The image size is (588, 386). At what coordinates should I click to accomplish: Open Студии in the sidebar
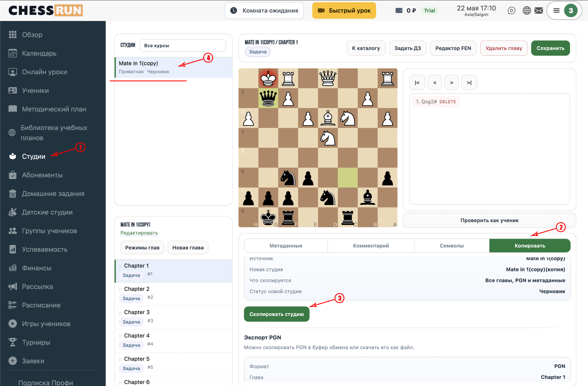coord(34,156)
